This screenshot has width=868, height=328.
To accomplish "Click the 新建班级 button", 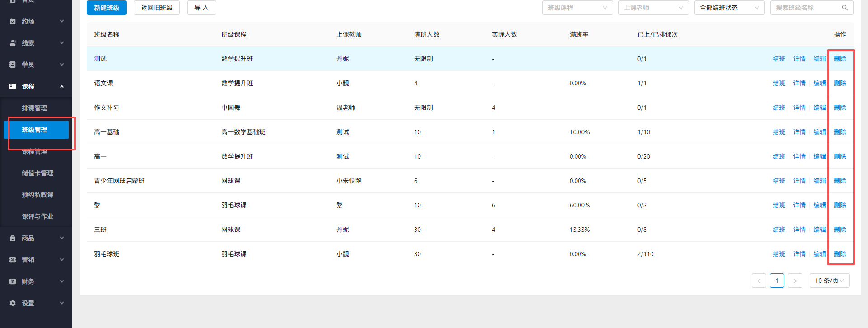I will pyautogui.click(x=107, y=8).
